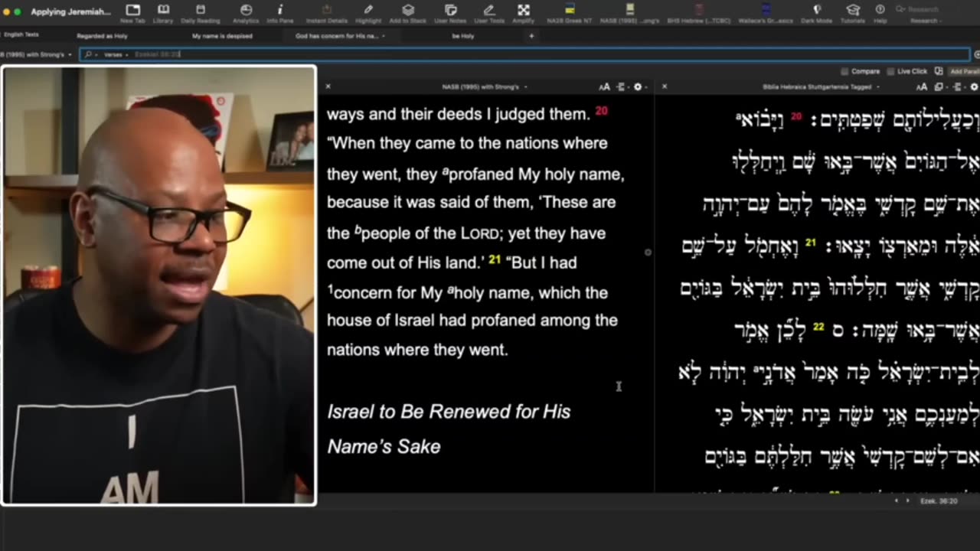Open the BHS Hebrew module shortcut

click(698, 13)
